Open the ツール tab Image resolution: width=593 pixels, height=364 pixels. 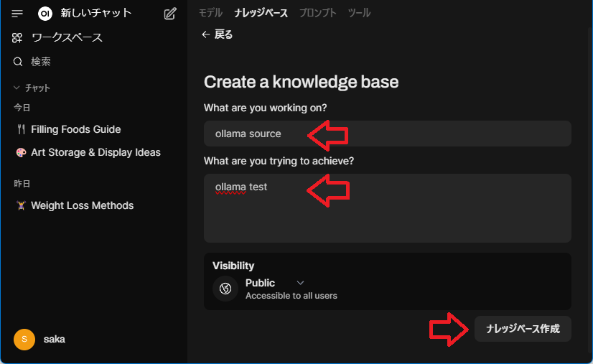pos(359,13)
